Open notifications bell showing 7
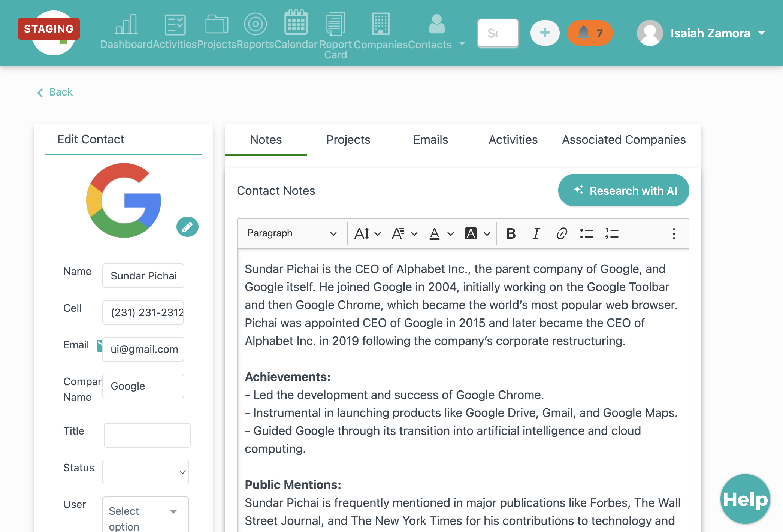The image size is (783, 532). coord(590,33)
